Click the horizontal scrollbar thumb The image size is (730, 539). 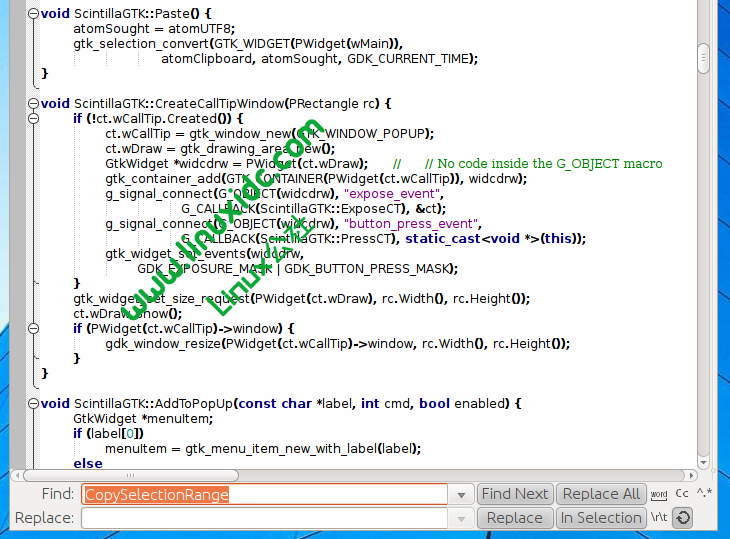[x=132, y=475]
